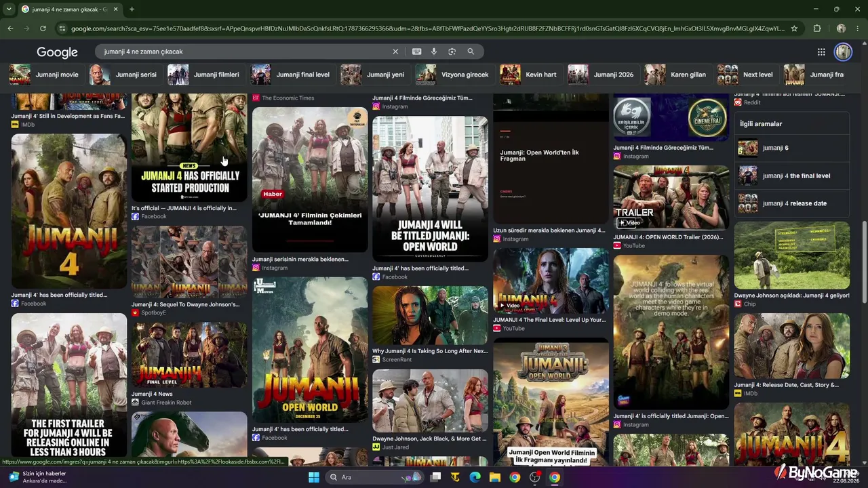Open 'First Trailer... Less Than 3 Hours' image
Viewport: 868px width, 488px height.
pyautogui.click(x=68, y=386)
